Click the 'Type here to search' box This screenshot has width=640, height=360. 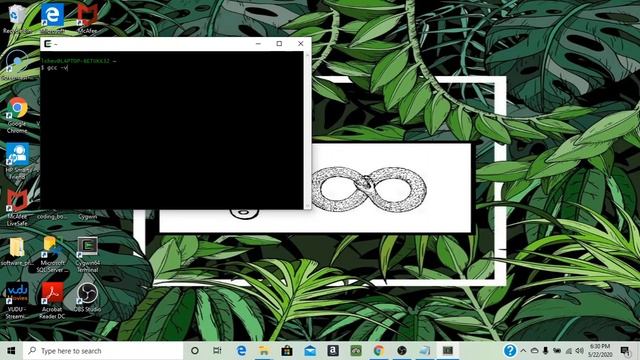click(103, 351)
